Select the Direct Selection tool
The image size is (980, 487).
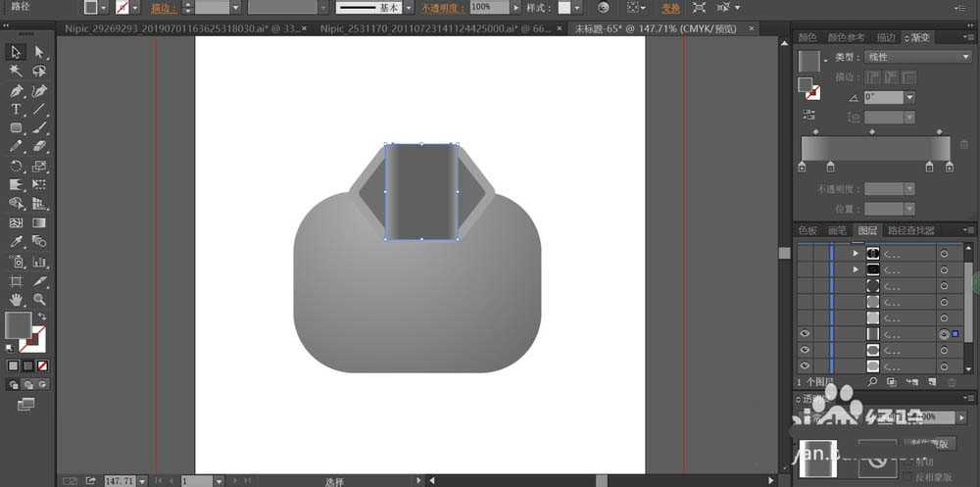coord(39,52)
